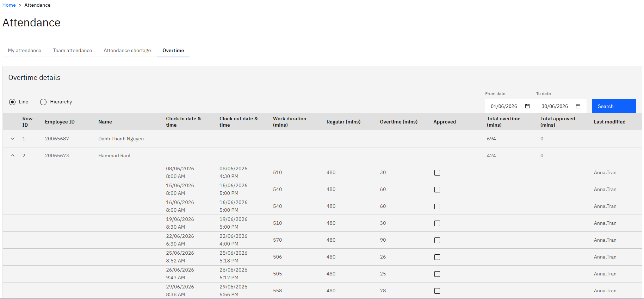Screen dimensions: 644x299
Task: Tick the Approved checkbox for 25/06/2026
Action: pos(437,257)
